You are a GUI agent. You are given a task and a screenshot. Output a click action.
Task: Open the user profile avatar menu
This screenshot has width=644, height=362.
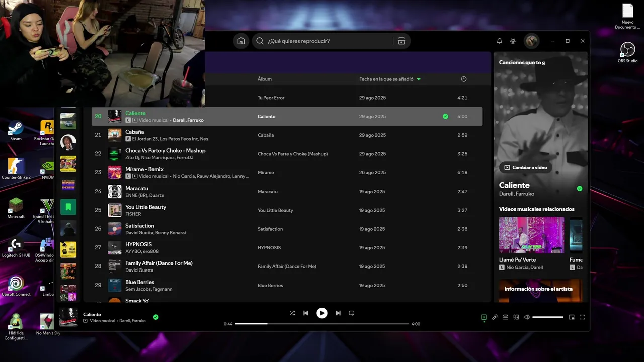[531, 41]
